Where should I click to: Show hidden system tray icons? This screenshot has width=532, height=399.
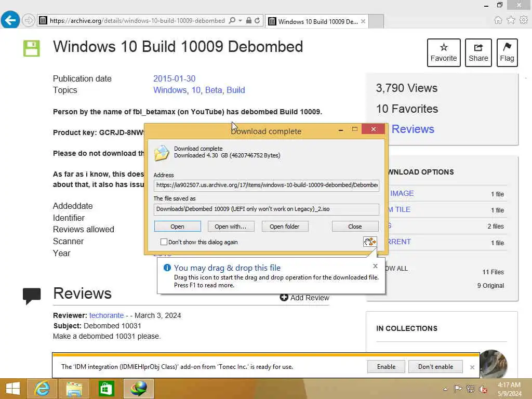(445, 389)
